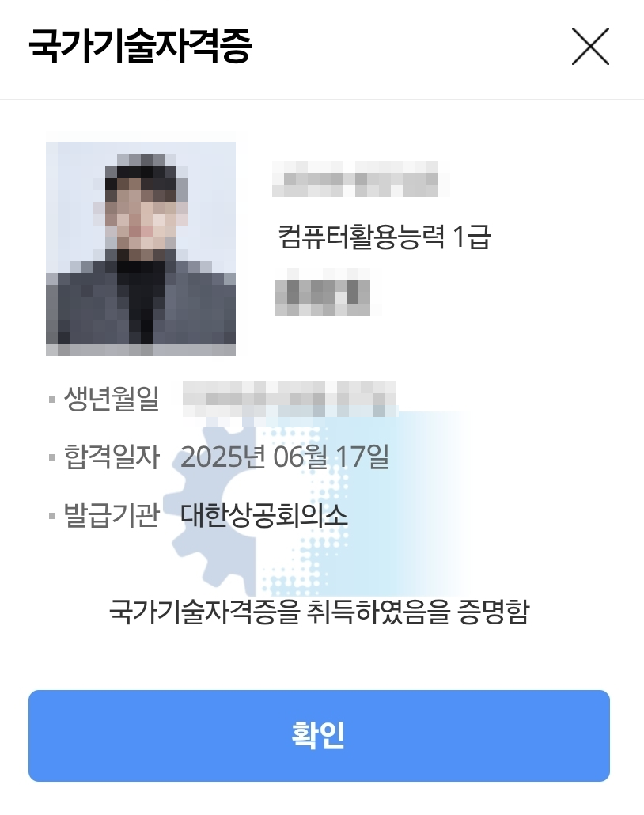Select the 대한상공회의소 issuer text
644x815 pixels.
tap(263, 515)
